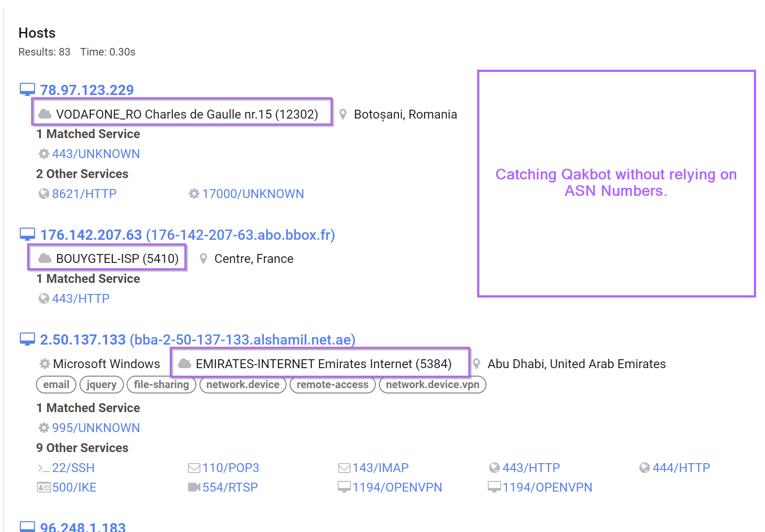Click location pin beside Centre, France
This screenshot has height=532, width=765.
tap(203, 258)
